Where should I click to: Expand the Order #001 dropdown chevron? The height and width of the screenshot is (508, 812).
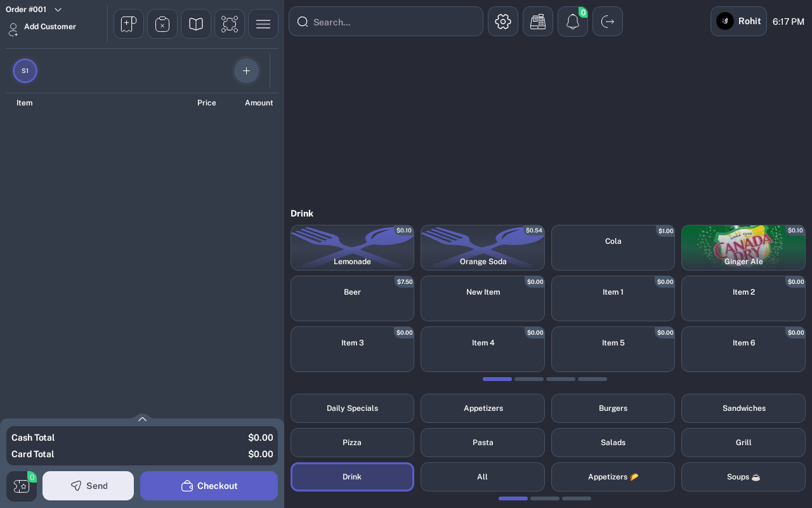click(x=58, y=10)
